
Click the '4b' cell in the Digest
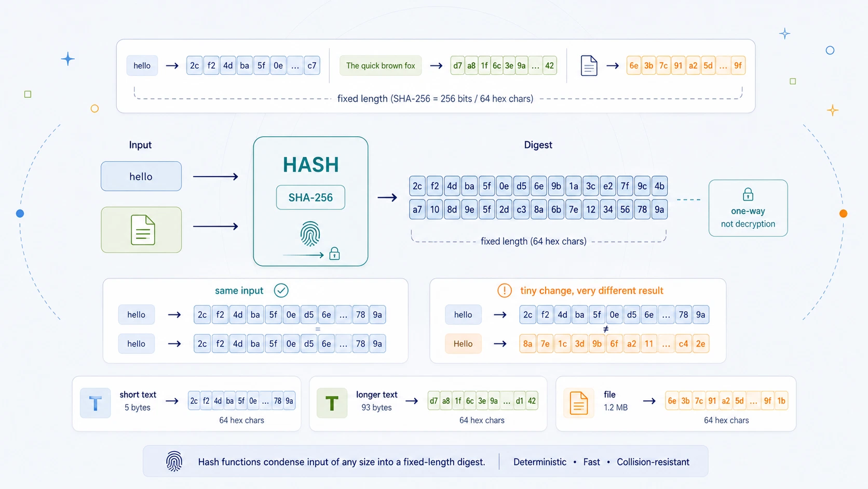pyautogui.click(x=659, y=186)
